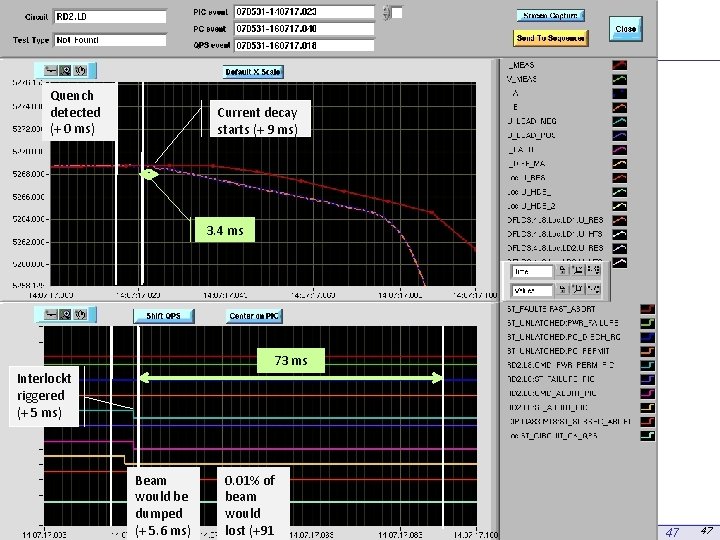Open plot style for U_HDS_2 trace

point(619,206)
